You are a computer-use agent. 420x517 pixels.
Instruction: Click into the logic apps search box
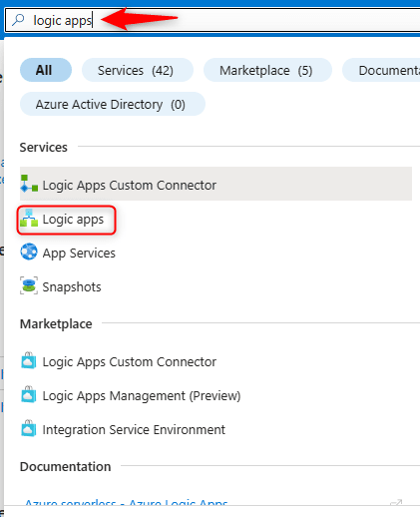tap(212, 20)
